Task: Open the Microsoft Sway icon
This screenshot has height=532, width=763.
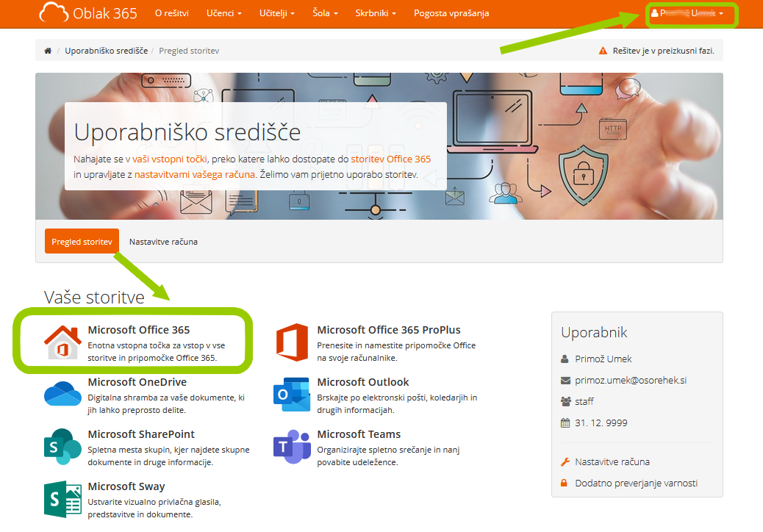Action: 62,499
